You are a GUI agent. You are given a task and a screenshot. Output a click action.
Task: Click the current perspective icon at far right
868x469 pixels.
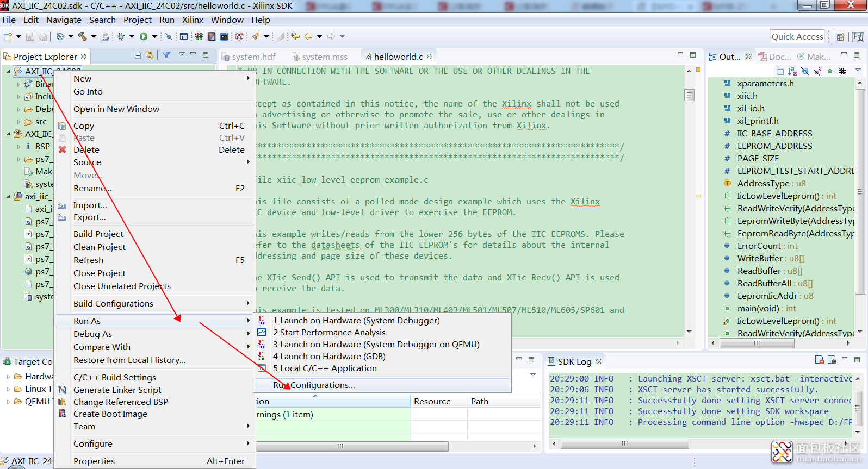coord(858,37)
